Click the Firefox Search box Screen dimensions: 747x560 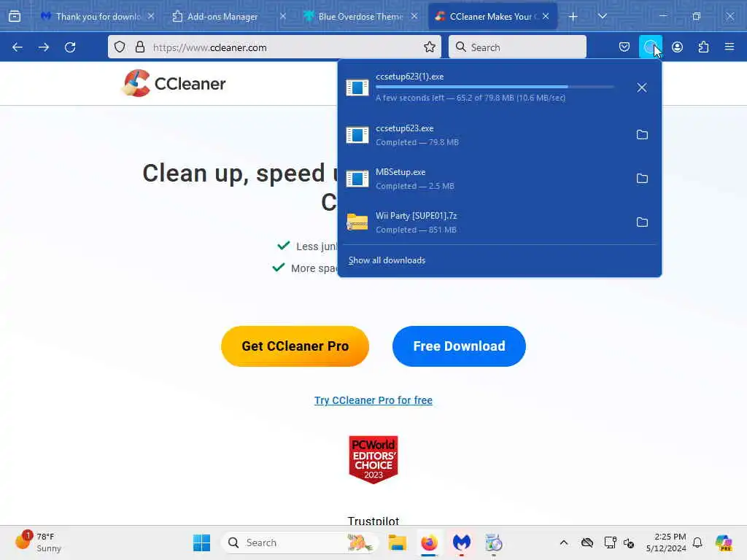517,47
